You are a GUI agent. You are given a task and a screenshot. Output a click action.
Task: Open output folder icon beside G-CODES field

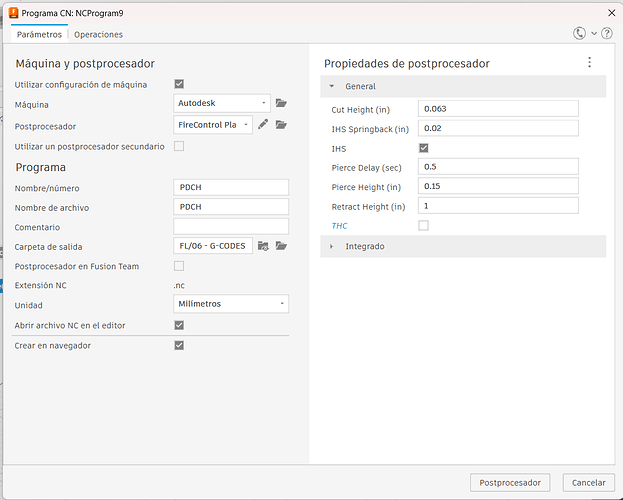(281, 246)
